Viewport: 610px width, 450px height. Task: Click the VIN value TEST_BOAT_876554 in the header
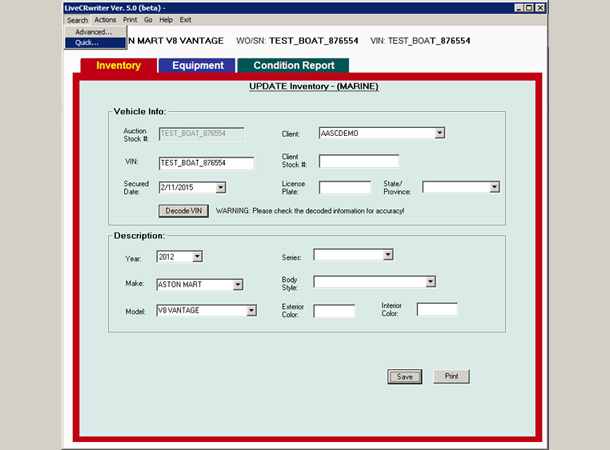[429, 41]
